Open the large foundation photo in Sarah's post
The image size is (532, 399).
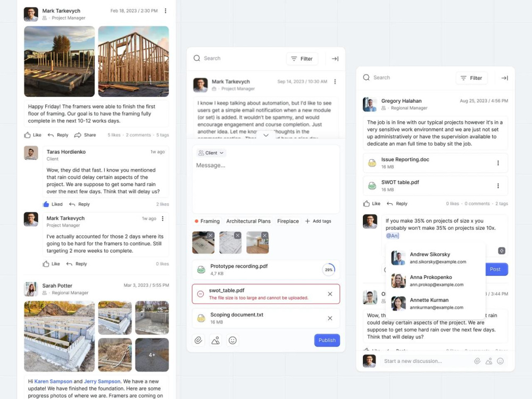[x=60, y=336]
